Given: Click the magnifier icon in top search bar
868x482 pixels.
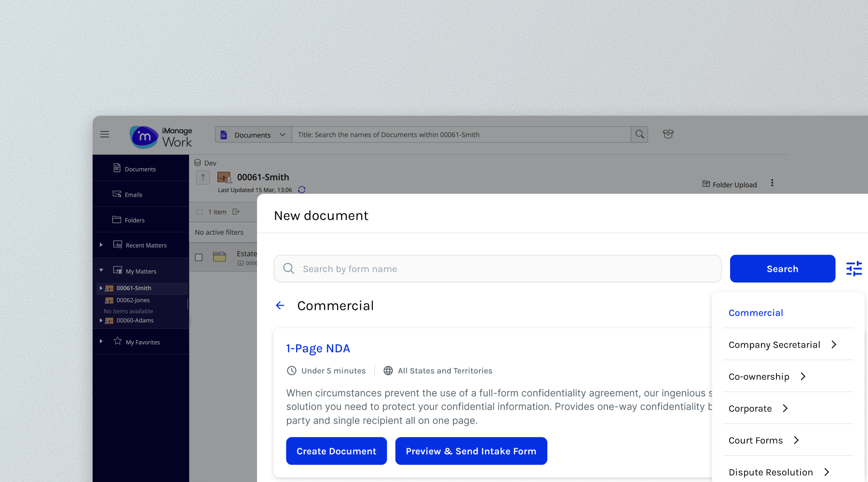Looking at the screenshot, I should coord(639,134).
